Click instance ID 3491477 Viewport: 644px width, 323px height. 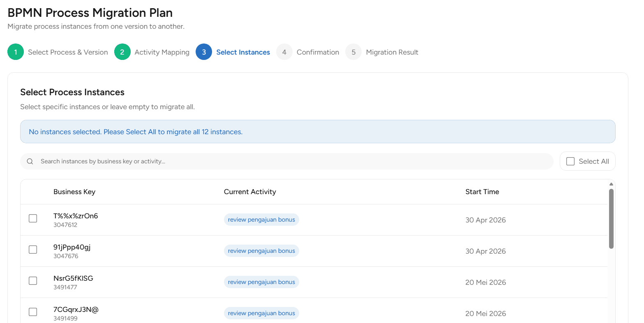(65, 287)
